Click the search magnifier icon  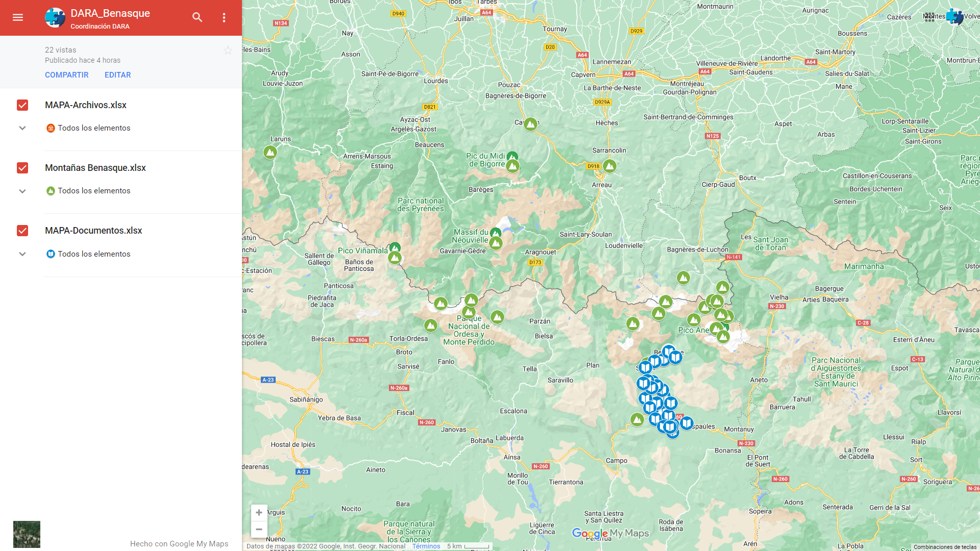point(197,17)
